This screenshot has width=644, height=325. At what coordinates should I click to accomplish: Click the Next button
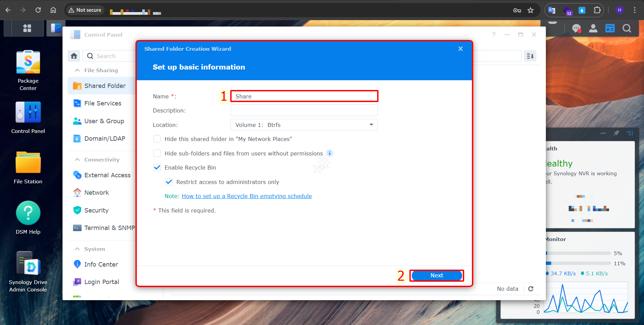point(436,276)
